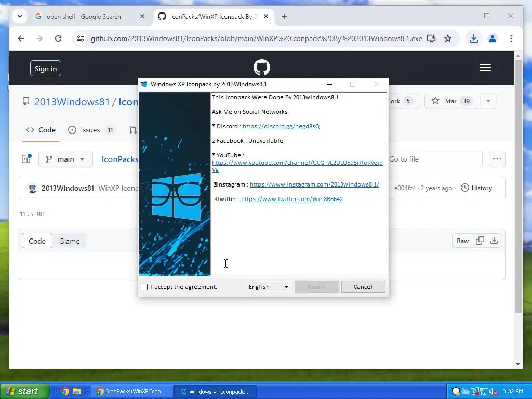Open the Windows start button

click(x=25, y=391)
